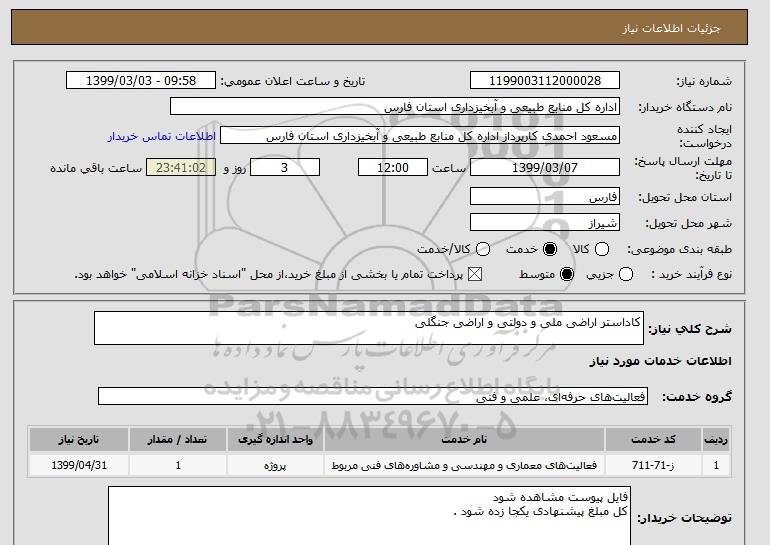Click the unit cell پروژه

coord(275,465)
